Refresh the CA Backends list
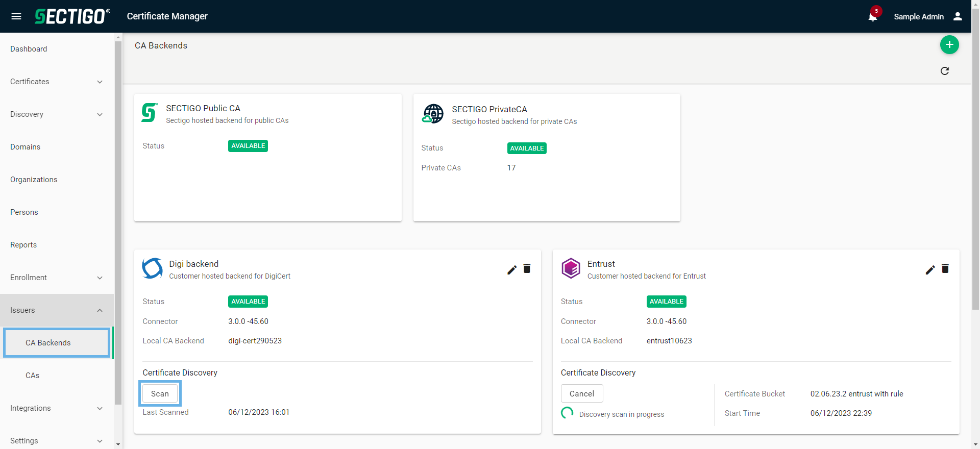Image resolution: width=980 pixels, height=449 pixels. point(945,71)
